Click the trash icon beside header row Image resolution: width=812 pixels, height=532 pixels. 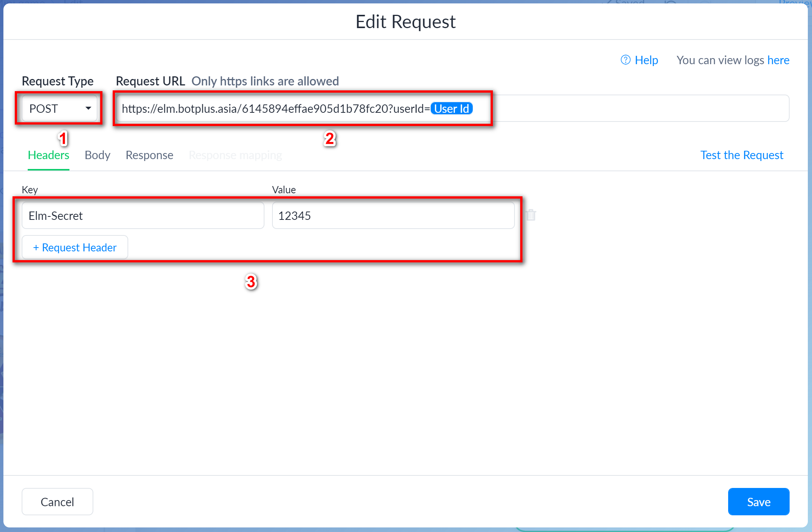531,215
